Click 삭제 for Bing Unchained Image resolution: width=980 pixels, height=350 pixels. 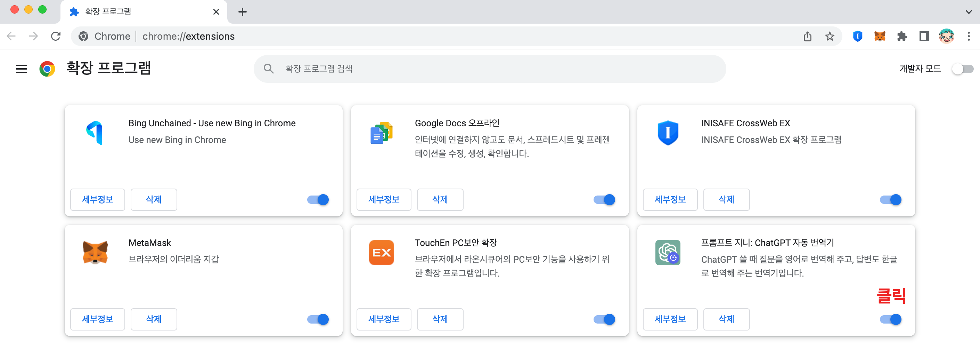coord(154,200)
